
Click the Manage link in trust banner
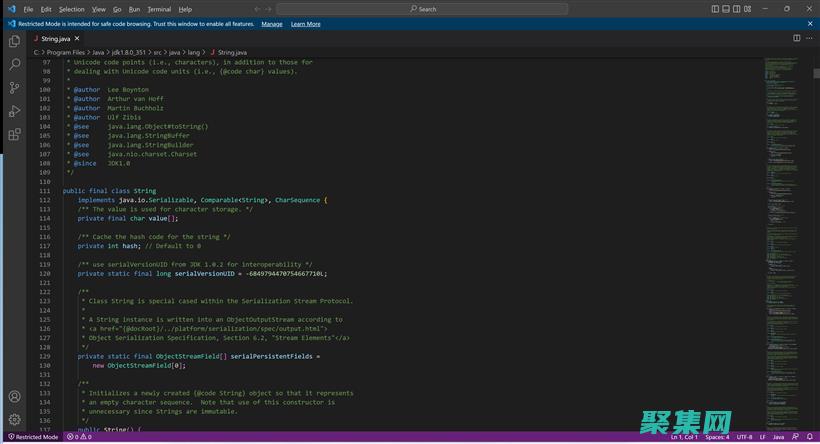[272, 24]
